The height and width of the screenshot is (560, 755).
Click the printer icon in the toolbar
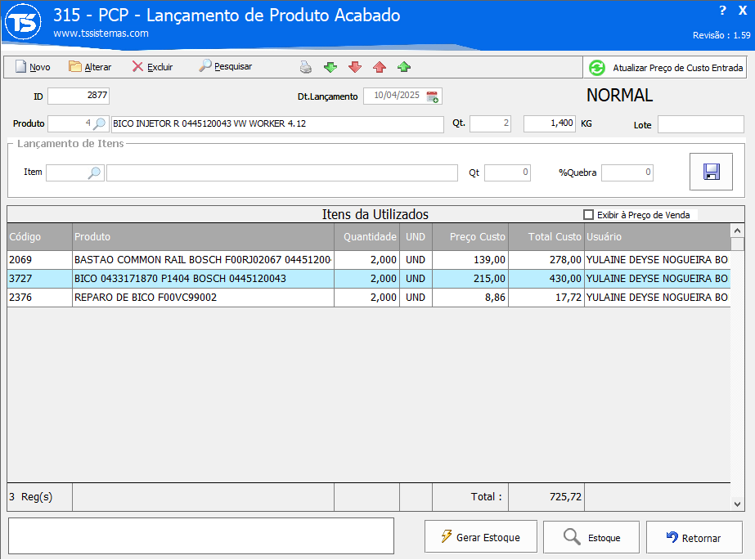(305, 67)
